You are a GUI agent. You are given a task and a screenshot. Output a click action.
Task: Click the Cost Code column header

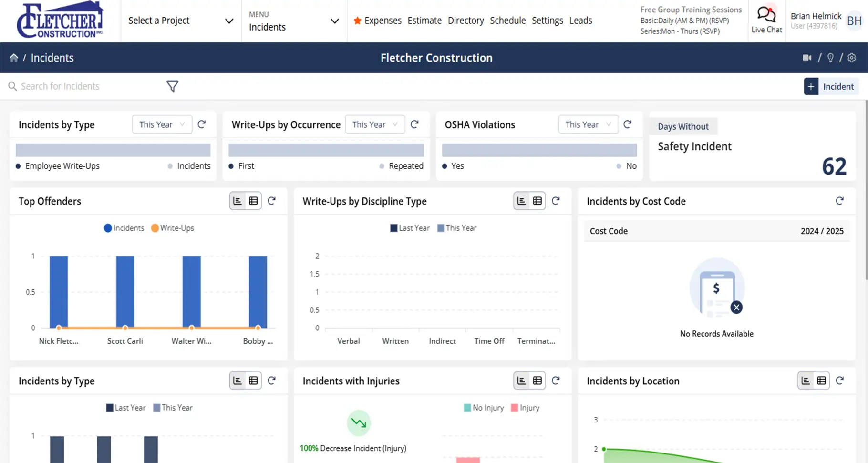tap(609, 231)
